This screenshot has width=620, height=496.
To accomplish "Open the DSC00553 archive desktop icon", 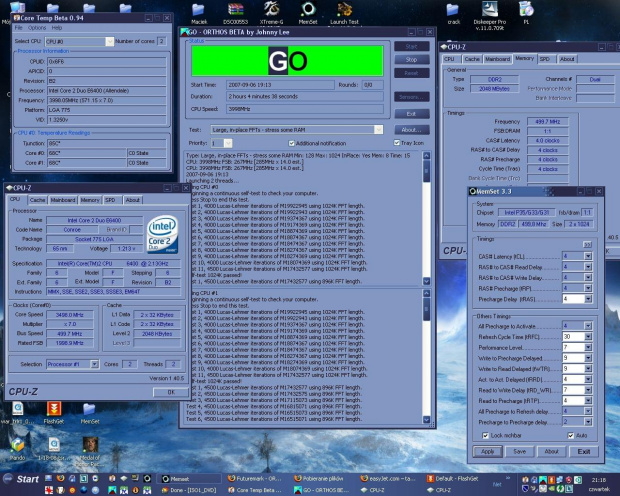I will tap(235, 13).
